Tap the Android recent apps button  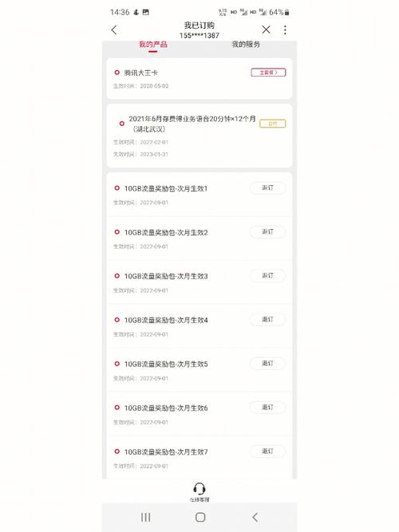click(x=146, y=517)
